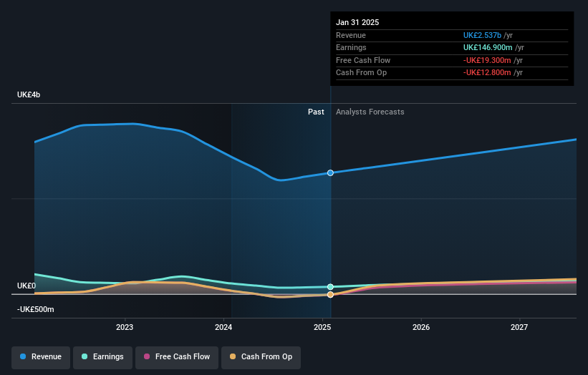The height and width of the screenshot is (375, 588).
Task: Click the Analysts Forecasts label
Action: 370,112
